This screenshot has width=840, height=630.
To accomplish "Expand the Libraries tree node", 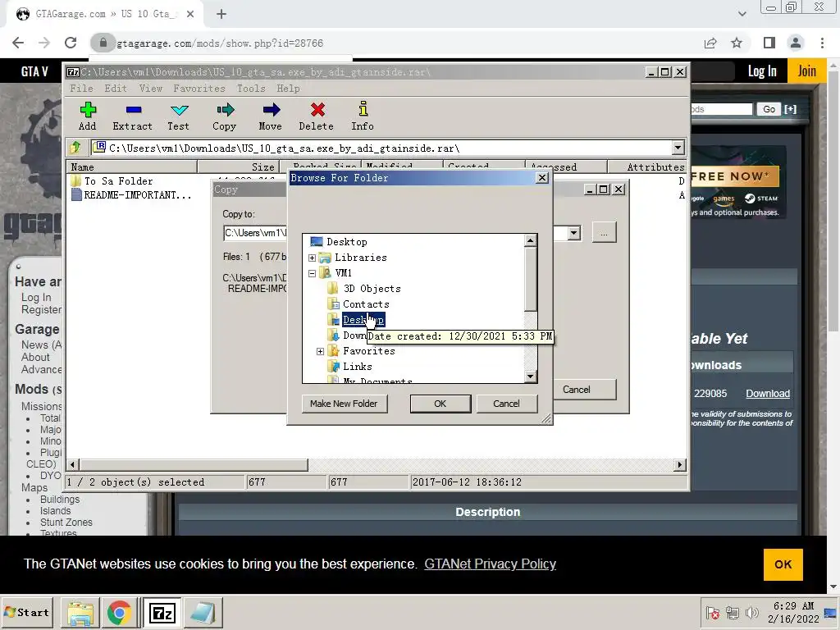I will pyautogui.click(x=313, y=258).
